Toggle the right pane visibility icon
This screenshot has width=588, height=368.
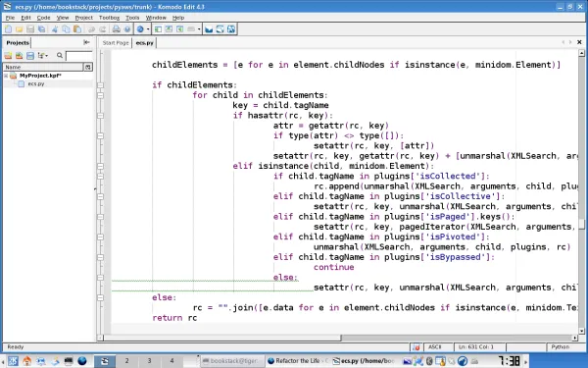coord(180,29)
